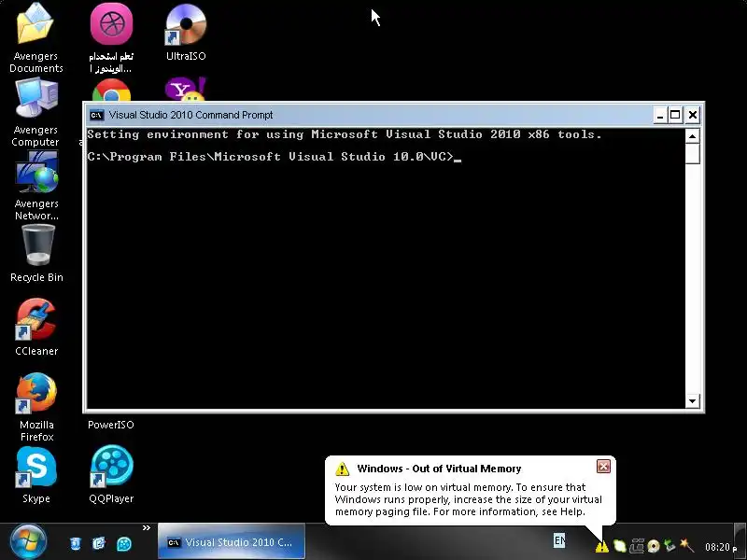Close the Out of Virtual Memory balloon

tap(603, 466)
